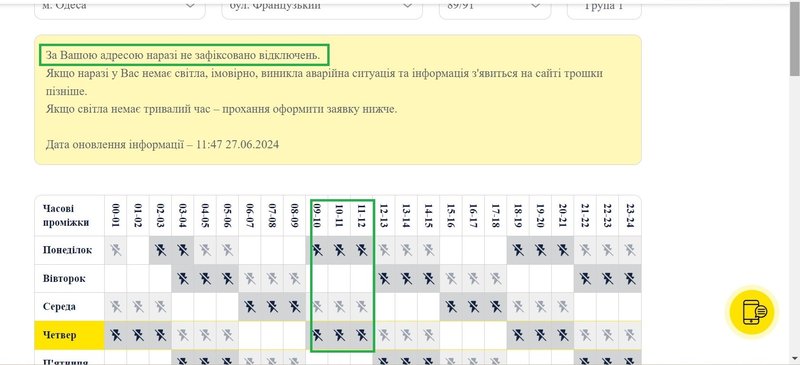Click the 12-13 time column header
This screenshot has height=365, width=800.
(x=384, y=215)
